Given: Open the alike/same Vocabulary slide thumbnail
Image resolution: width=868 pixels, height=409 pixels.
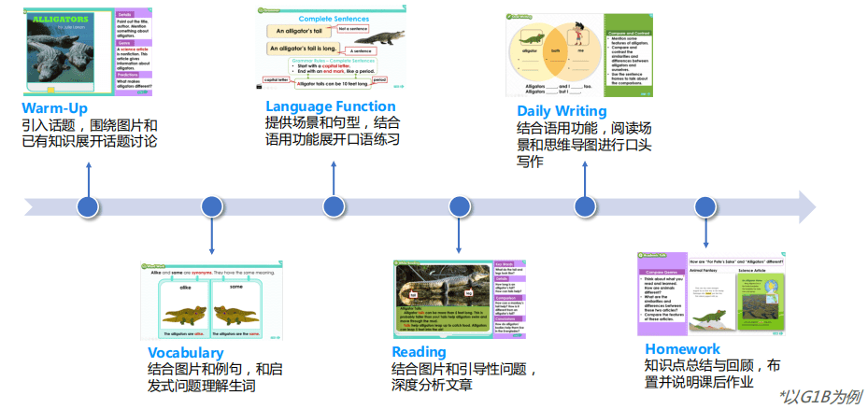Looking at the screenshot, I should (212, 301).
